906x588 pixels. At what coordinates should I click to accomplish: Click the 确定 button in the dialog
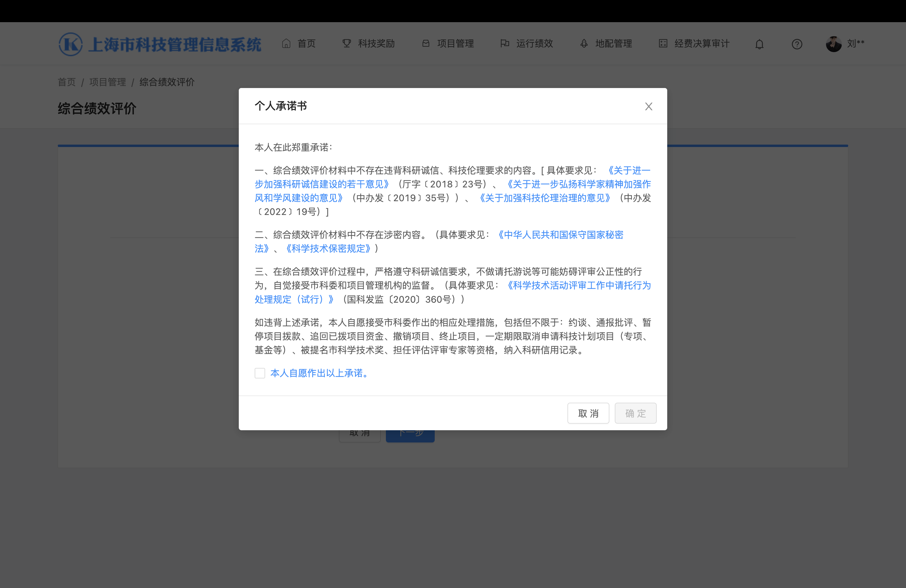[x=635, y=413]
